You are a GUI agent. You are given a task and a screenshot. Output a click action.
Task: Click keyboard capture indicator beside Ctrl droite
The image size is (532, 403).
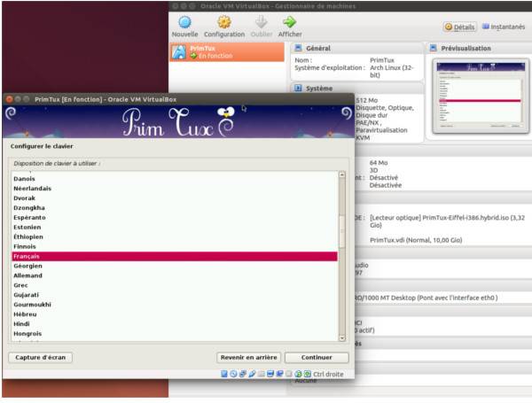point(308,374)
